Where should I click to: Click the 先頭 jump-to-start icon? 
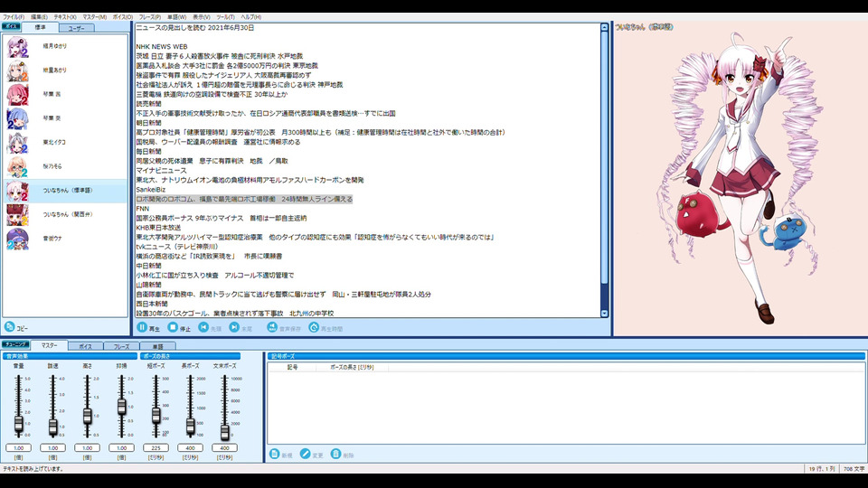(x=203, y=327)
